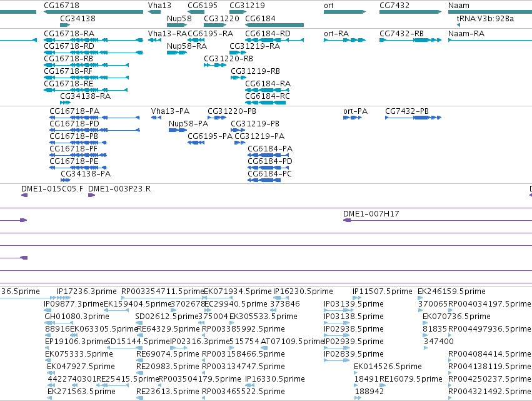Click the purple arrow glyph under DME1-003P23.R

[91, 195]
